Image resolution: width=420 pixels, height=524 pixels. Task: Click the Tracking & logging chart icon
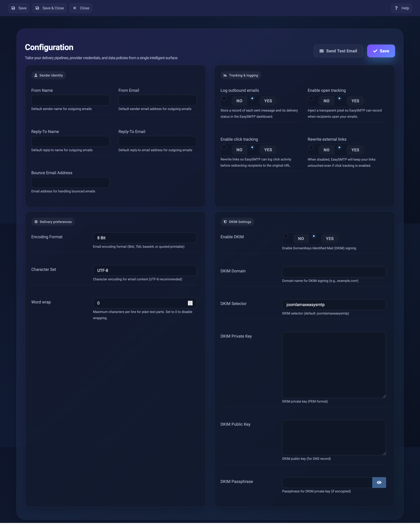tap(225, 75)
